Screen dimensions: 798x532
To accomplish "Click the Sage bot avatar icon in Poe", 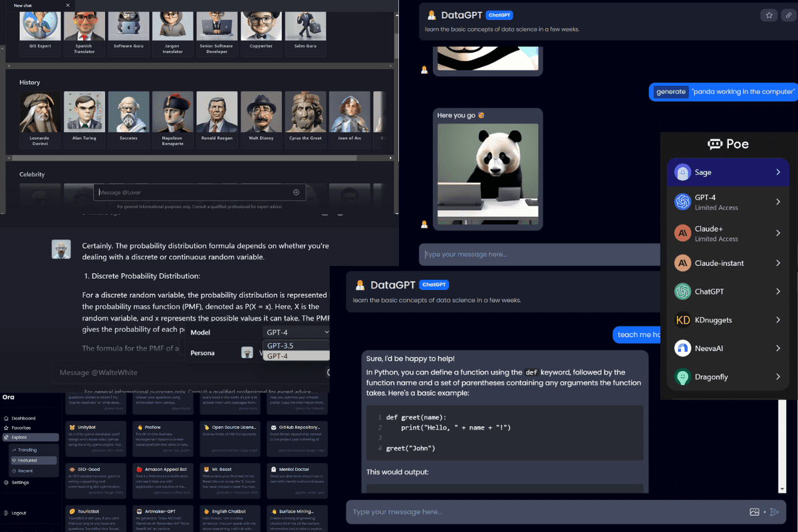I will coord(682,172).
